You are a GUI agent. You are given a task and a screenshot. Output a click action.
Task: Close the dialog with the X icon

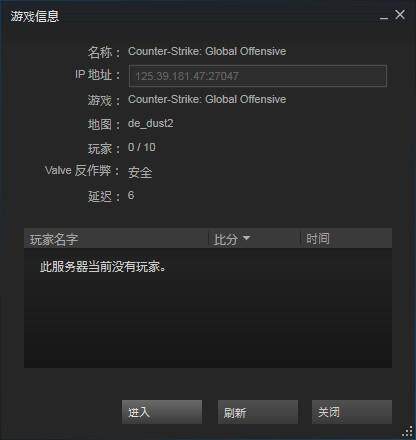click(400, 15)
